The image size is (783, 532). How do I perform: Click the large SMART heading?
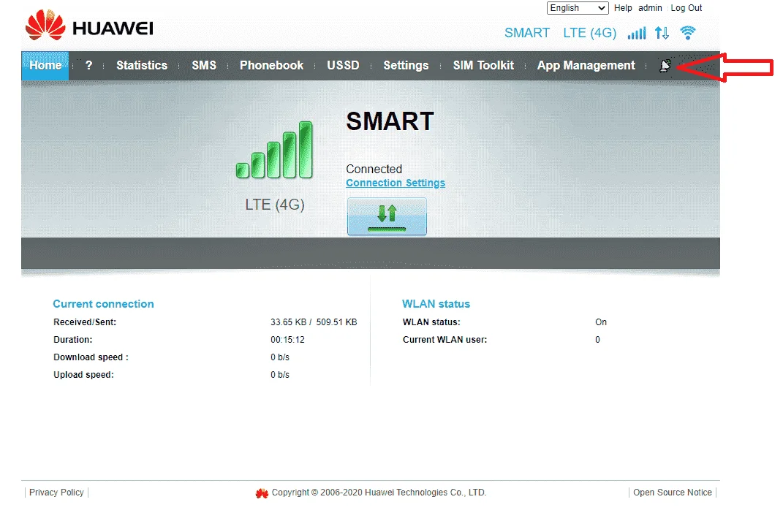390,121
